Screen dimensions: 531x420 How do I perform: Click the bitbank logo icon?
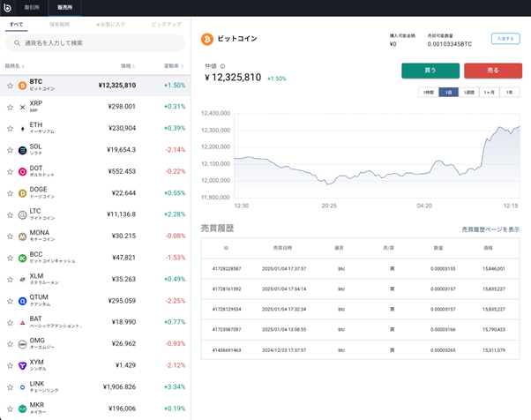point(8,7)
